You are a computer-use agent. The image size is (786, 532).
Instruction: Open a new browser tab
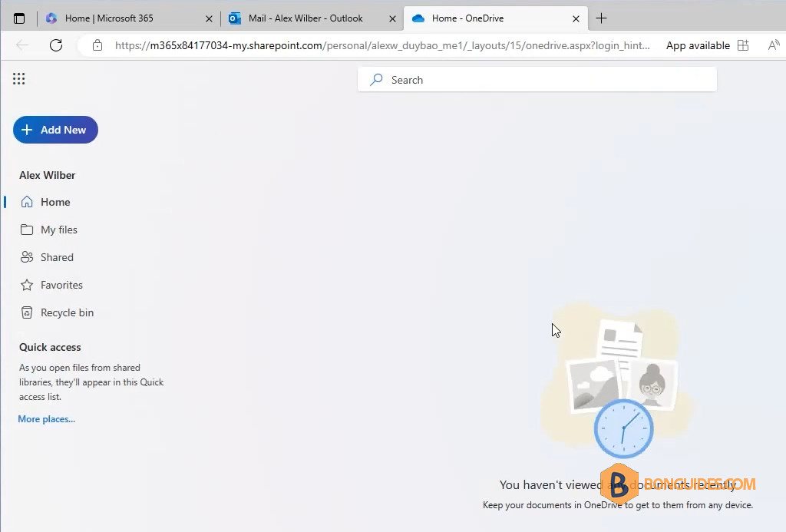(601, 18)
